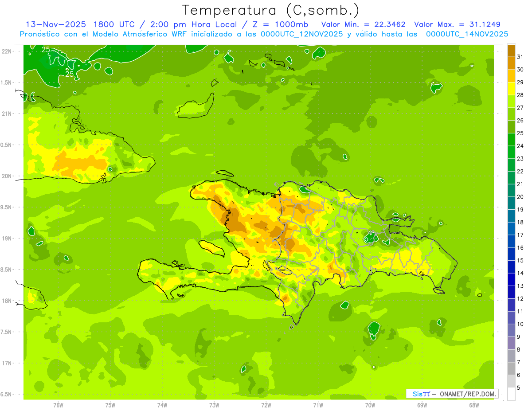Click "Valor Max. = 31.1249" value
The image size is (532, 411).
point(457,24)
